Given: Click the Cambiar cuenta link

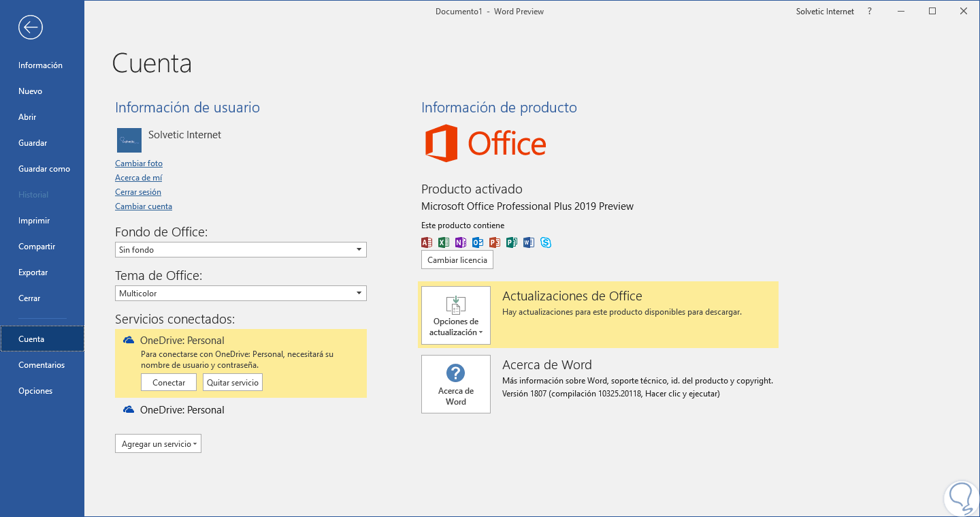Looking at the screenshot, I should coord(144,206).
